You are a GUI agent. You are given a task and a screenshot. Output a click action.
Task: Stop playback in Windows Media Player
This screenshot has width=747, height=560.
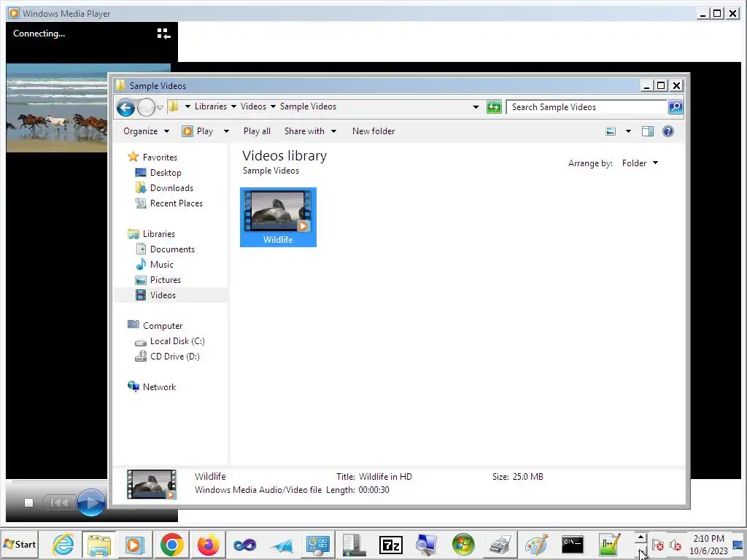(28, 502)
